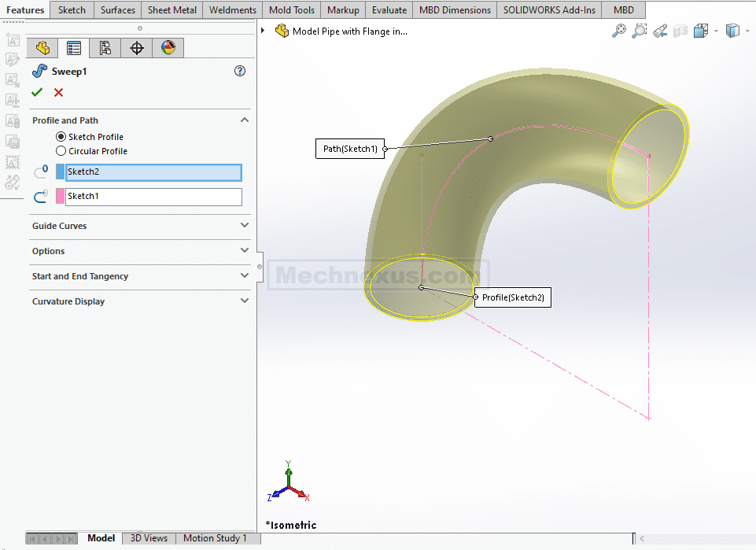Switch to the FeatureManager design tree tab icon
The height and width of the screenshot is (550, 756).
pos(42,48)
